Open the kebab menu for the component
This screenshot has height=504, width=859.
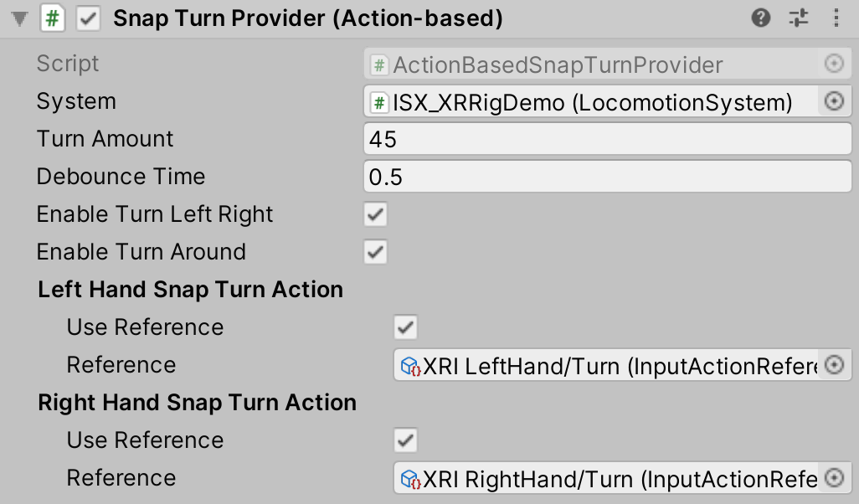(835, 18)
